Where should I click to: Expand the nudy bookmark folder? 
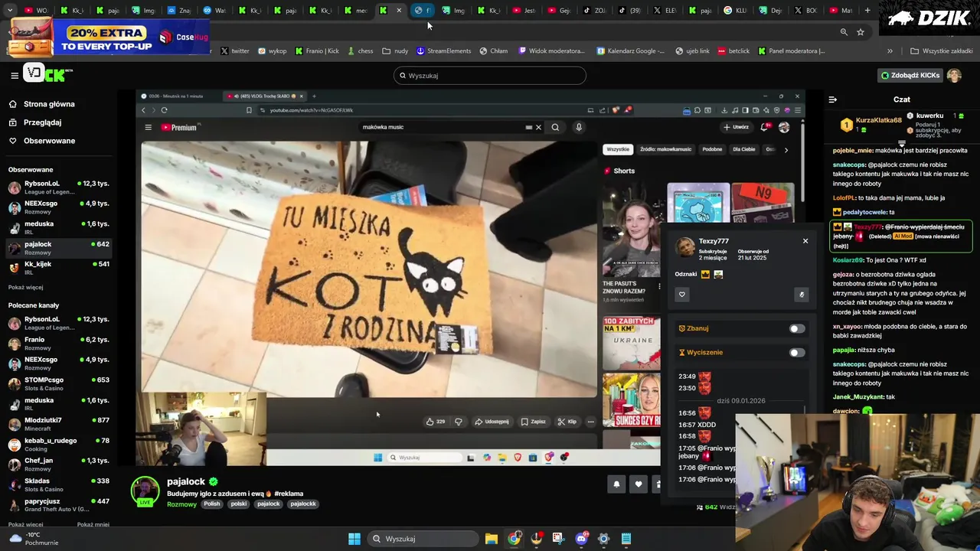[x=395, y=51]
